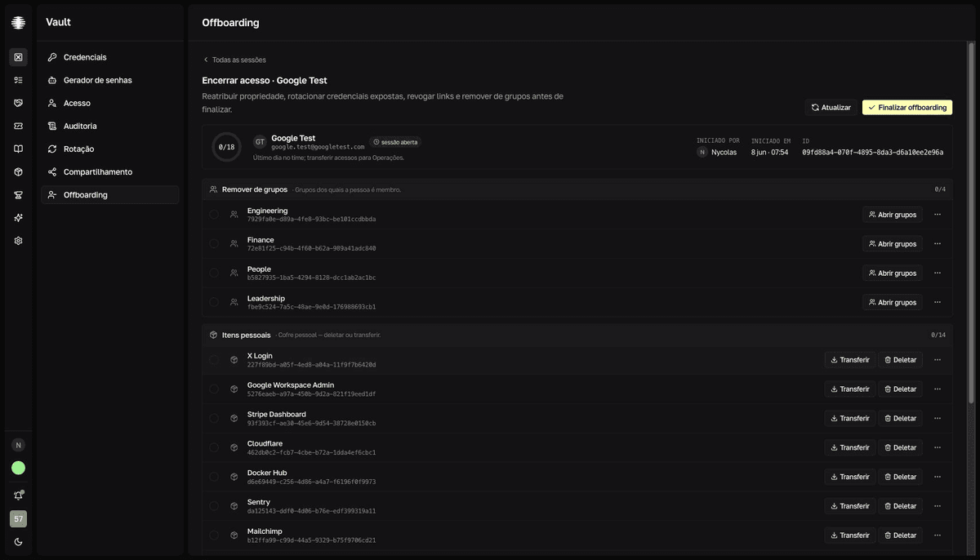Click the Atualizar refresh button
This screenshot has height=560, width=980.
831,108
